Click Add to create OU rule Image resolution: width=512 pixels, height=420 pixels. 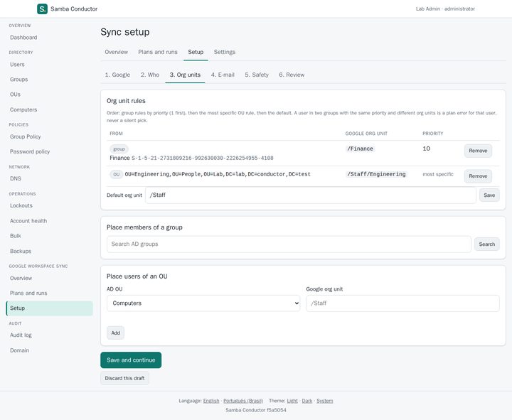tap(116, 333)
